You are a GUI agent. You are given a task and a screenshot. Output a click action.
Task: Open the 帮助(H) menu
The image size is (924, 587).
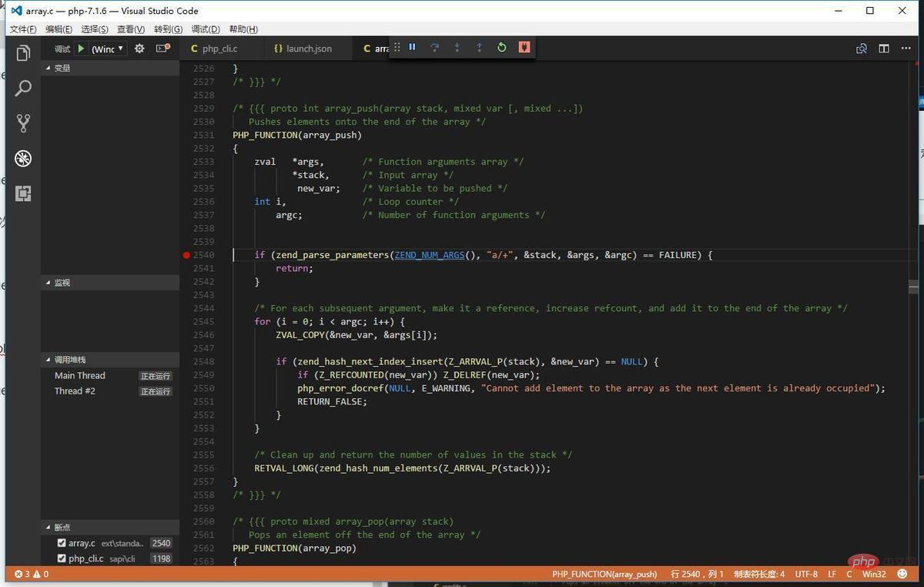pyautogui.click(x=243, y=29)
